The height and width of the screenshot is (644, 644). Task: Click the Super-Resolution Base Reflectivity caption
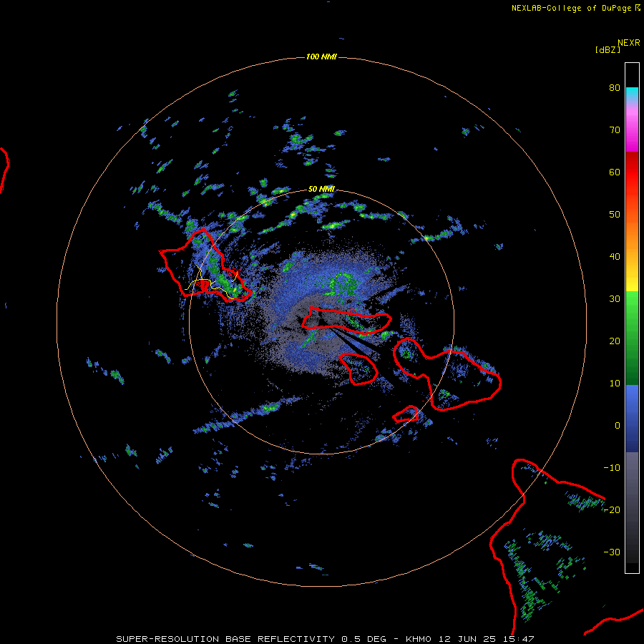coord(325,639)
